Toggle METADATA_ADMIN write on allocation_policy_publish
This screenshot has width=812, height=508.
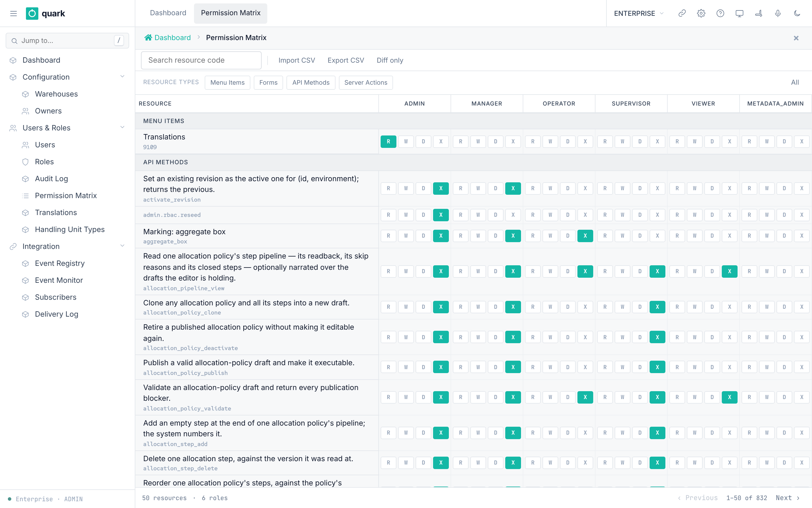point(766,367)
